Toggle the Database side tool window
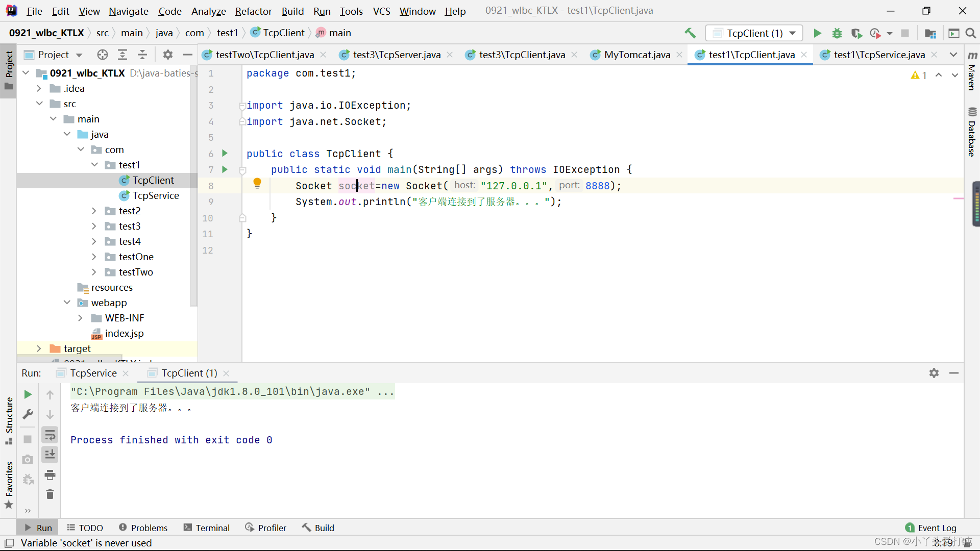Image resolution: width=980 pixels, height=551 pixels. pyautogui.click(x=972, y=132)
